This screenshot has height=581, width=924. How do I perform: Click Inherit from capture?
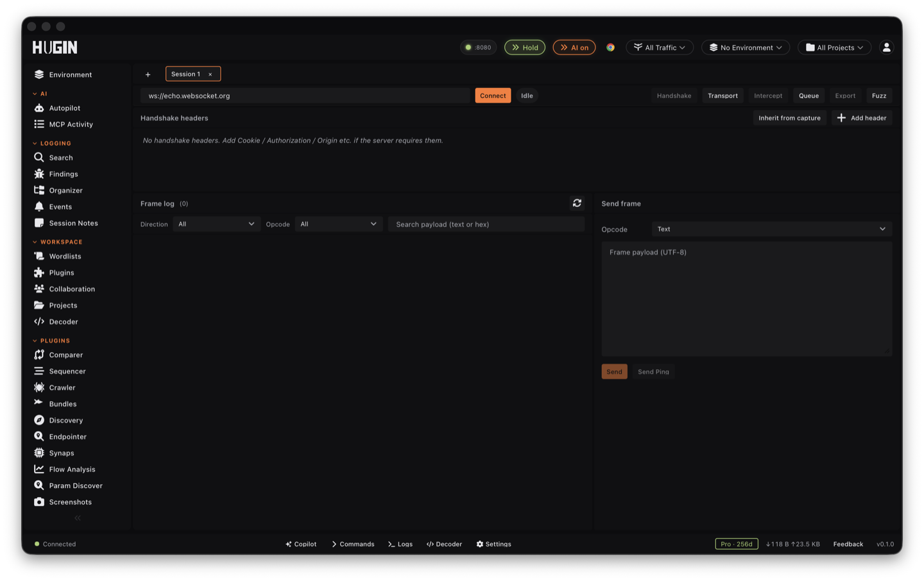coord(789,118)
